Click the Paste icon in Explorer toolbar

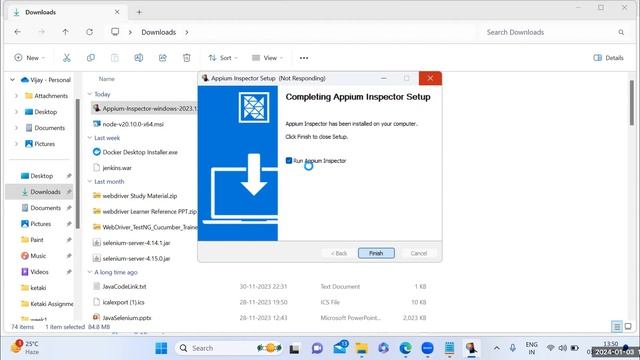(115, 58)
